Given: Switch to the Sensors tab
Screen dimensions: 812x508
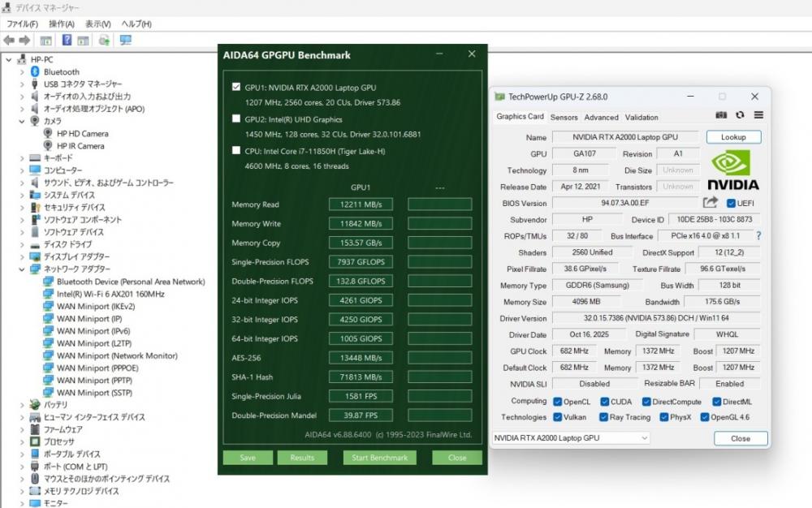Looking at the screenshot, I should tap(564, 117).
